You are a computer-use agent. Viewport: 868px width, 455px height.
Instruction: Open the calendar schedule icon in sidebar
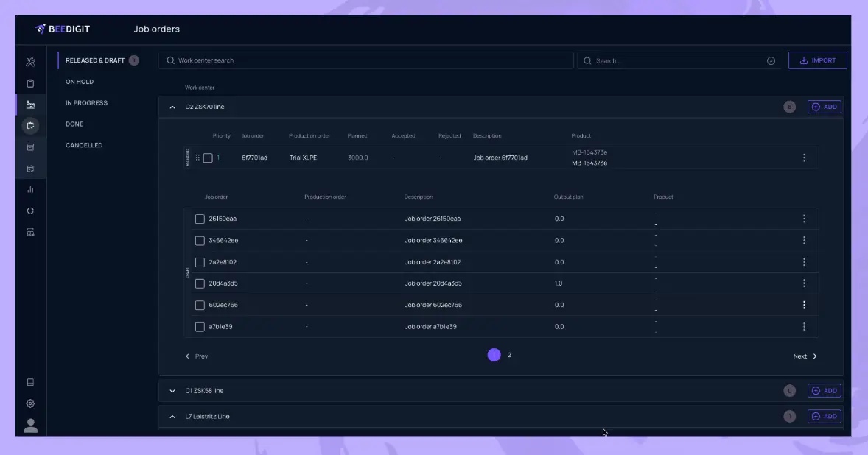click(x=30, y=169)
